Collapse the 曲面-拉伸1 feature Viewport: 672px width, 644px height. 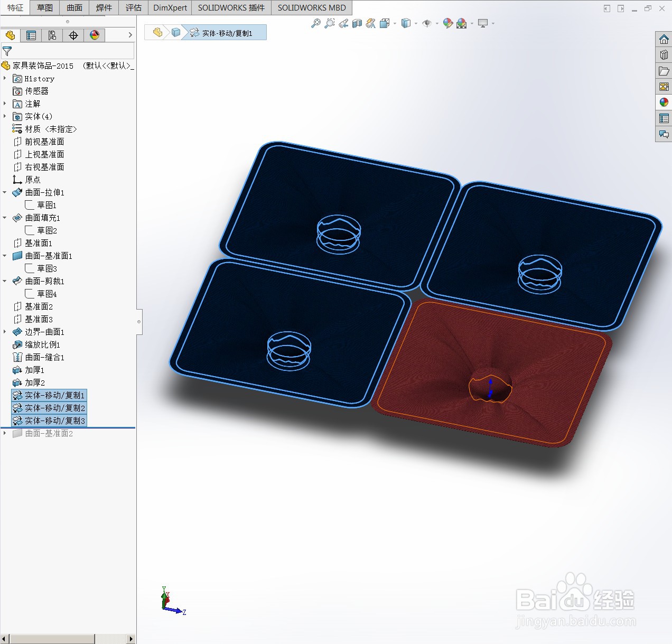[x=5, y=192]
